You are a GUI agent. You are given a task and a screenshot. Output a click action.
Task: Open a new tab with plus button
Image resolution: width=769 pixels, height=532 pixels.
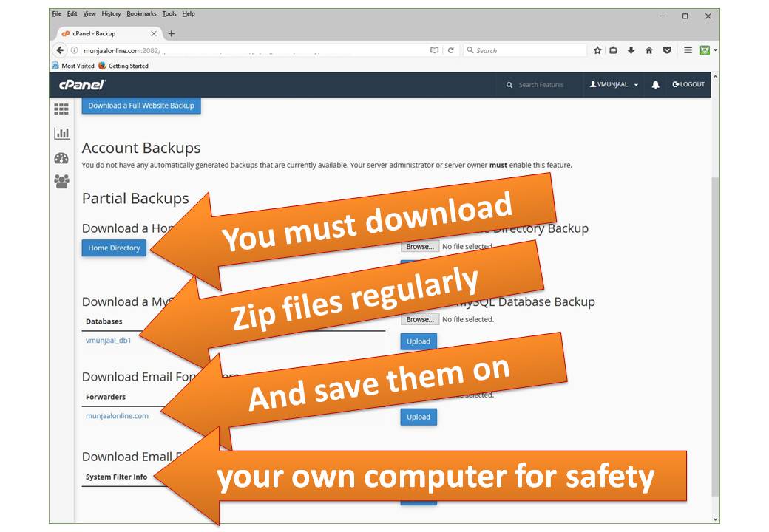pyautogui.click(x=171, y=33)
